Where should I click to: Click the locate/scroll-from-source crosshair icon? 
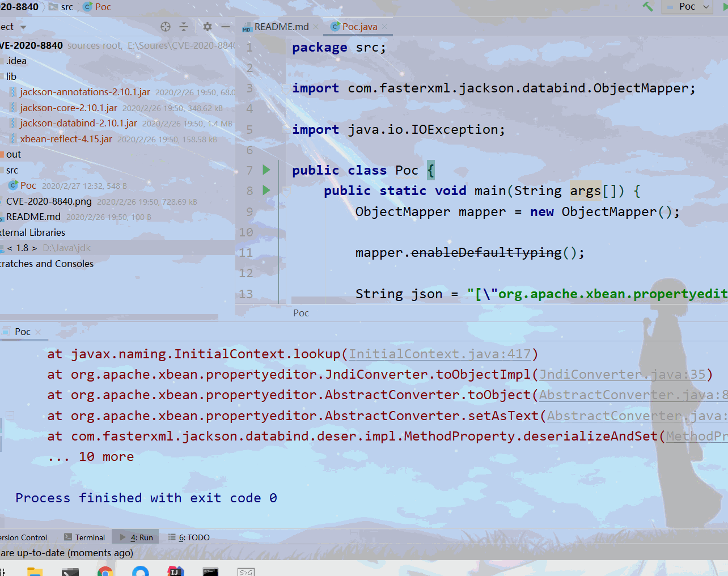point(166,27)
